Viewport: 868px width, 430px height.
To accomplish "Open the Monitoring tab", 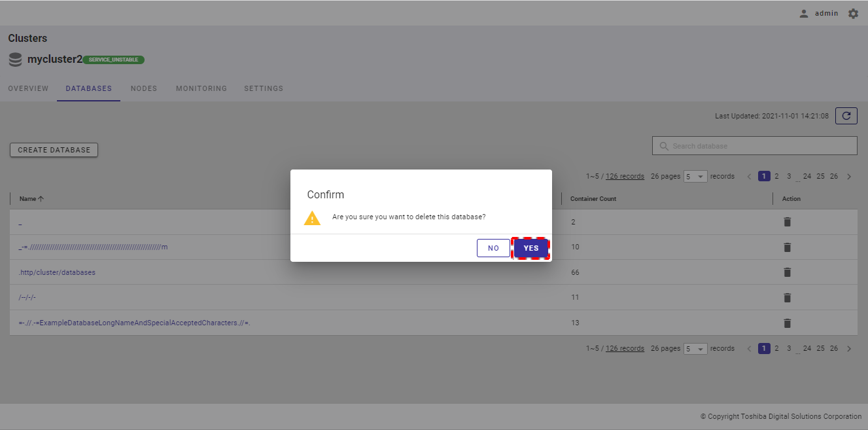I will [x=201, y=88].
